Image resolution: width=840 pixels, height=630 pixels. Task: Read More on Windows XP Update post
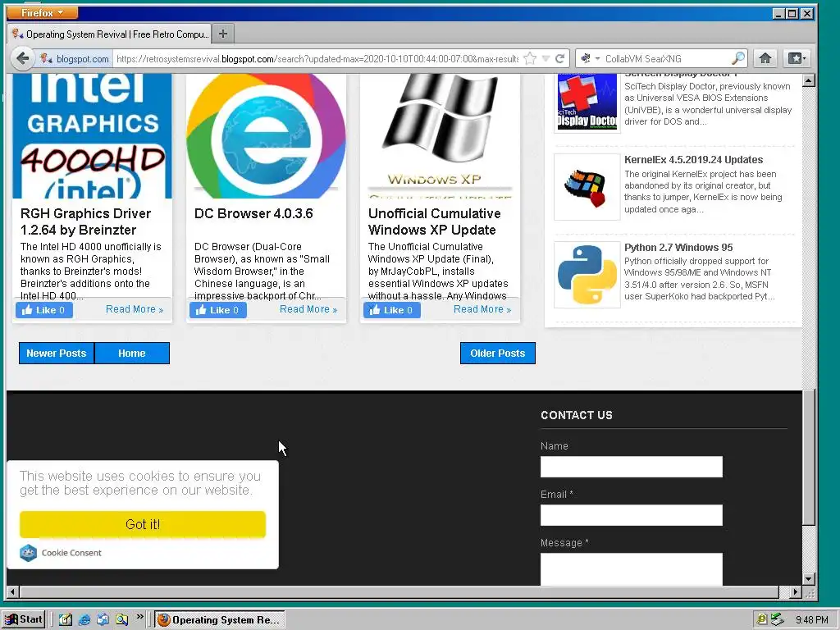(482, 309)
